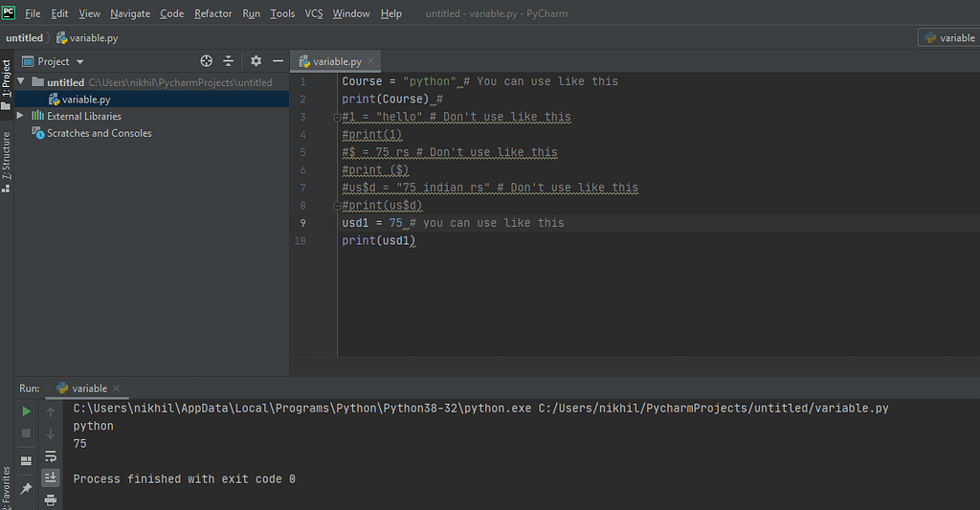Click the print(usd1) line
The image size is (980, 510).
pyautogui.click(x=378, y=240)
